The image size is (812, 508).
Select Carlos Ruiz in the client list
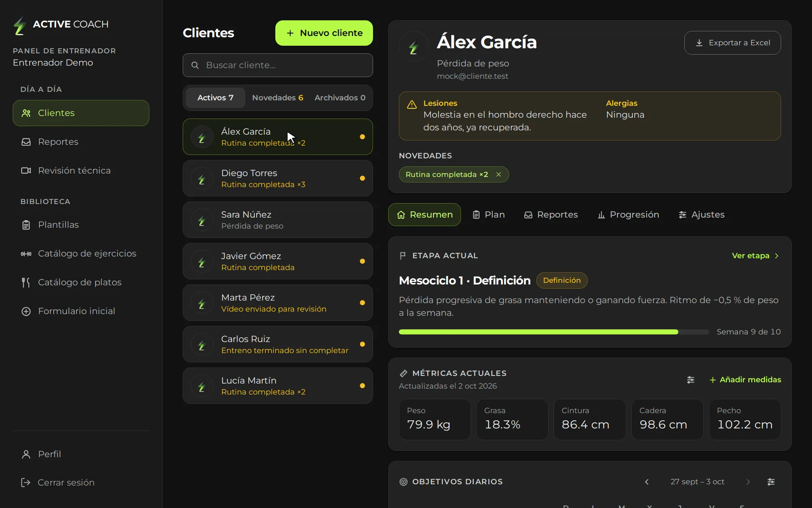pos(277,344)
